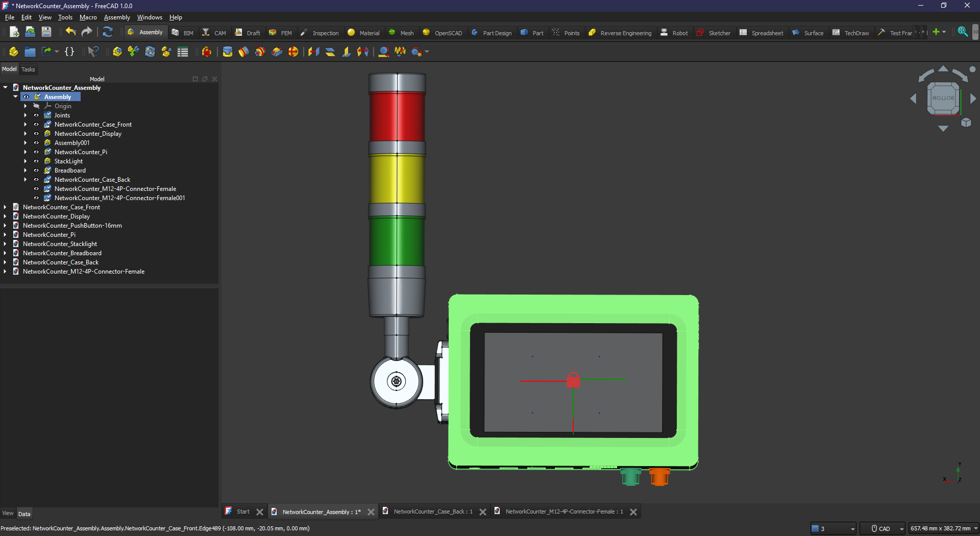Toggle visibility of NetworkCounter_Case_Back in Assembly

pos(36,180)
